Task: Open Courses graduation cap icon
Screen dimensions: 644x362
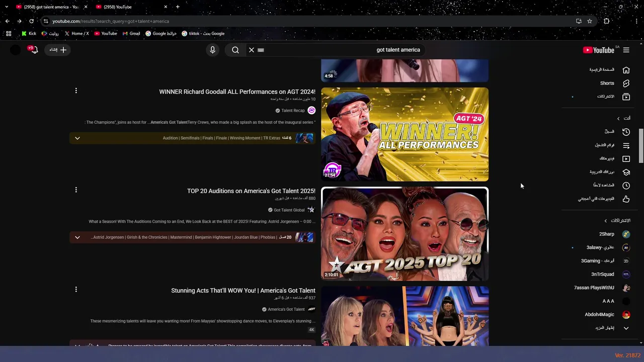Action: tap(626, 172)
